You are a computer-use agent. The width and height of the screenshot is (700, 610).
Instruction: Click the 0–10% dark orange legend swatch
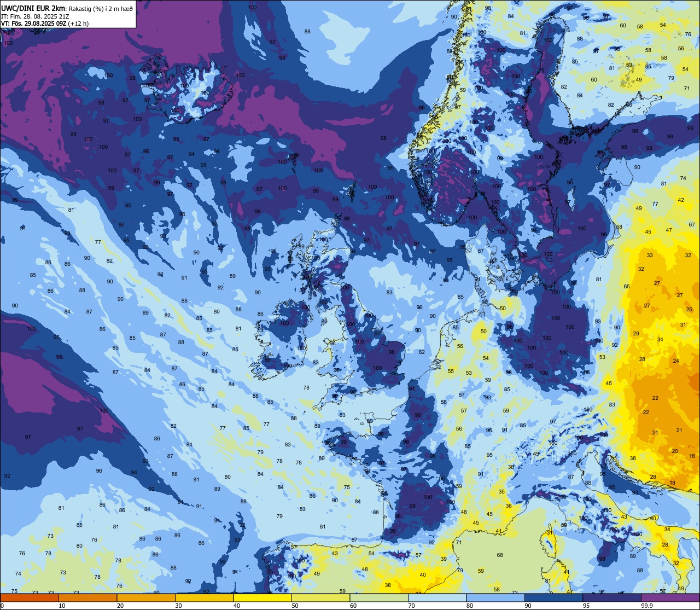pos(30,598)
